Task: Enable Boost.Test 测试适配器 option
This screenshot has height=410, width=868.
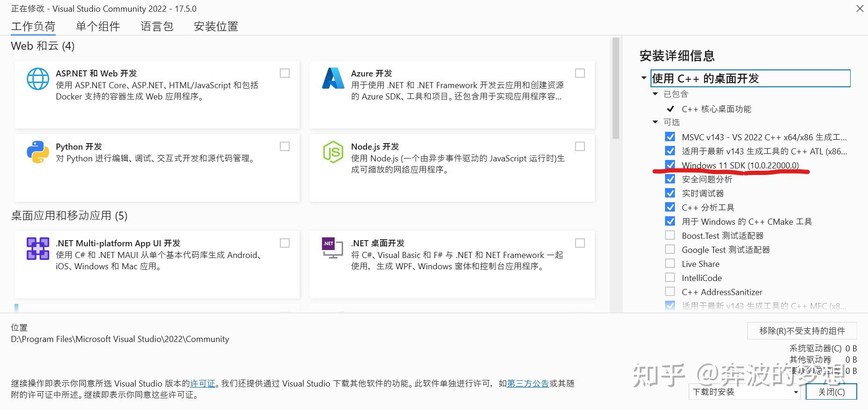Action: (670, 235)
